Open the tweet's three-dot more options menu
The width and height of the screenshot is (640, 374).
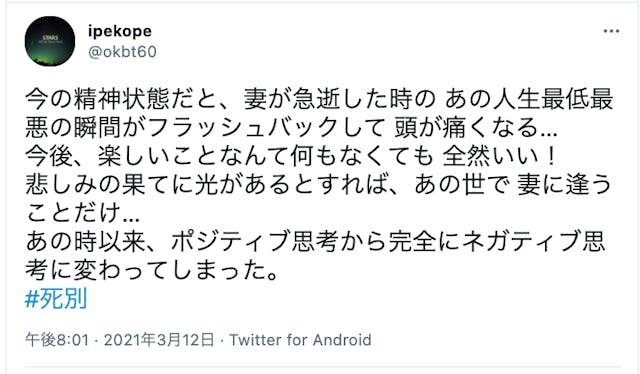point(611,31)
